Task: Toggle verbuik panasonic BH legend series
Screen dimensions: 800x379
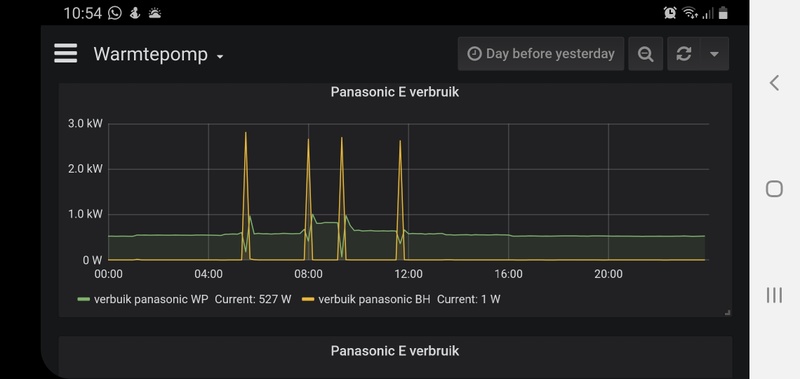Action: pyautogui.click(x=374, y=299)
